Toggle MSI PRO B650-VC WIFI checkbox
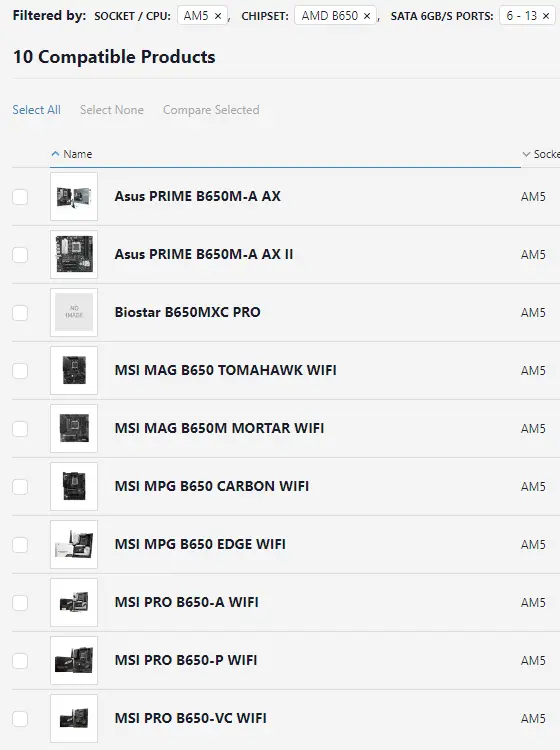Image resolution: width=560 pixels, height=750 pixels. (20, 718)
